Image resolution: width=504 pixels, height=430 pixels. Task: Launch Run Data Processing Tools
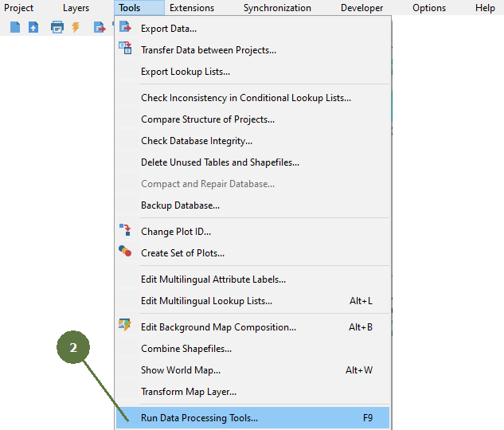coord(200,417)
